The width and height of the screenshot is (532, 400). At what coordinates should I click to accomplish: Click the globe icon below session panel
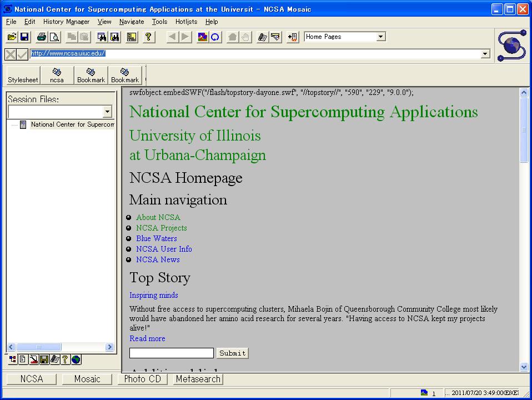click(76, 359)
